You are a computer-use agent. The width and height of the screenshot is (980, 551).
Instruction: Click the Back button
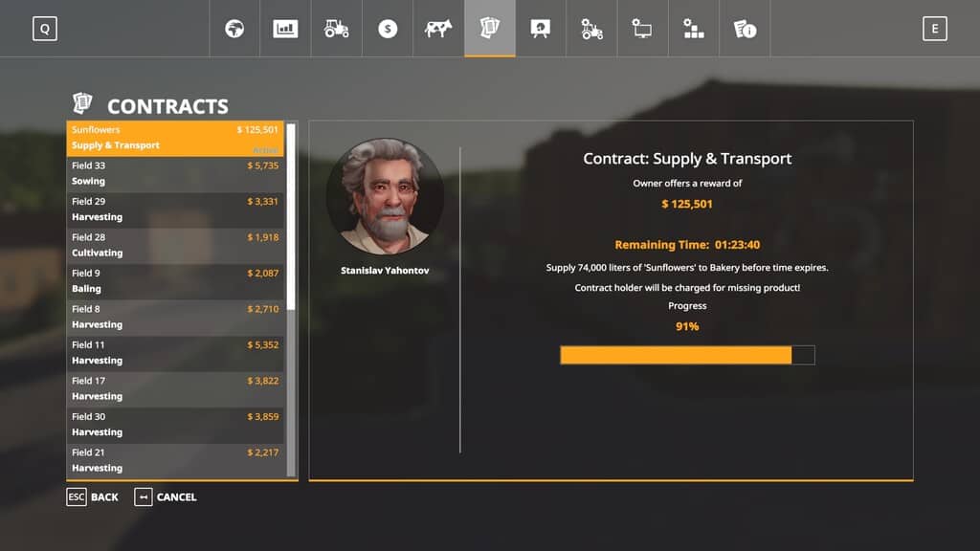(93, 497)
